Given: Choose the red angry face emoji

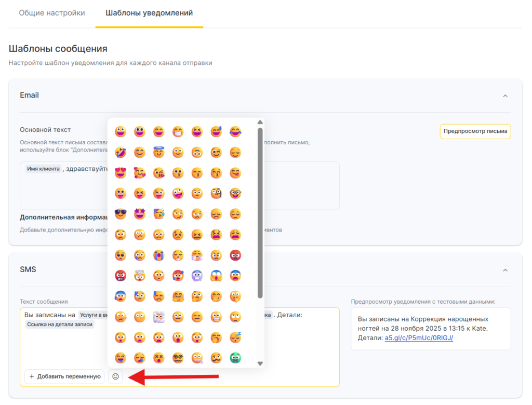Looking at the screenshot, I should pos(236,255).
